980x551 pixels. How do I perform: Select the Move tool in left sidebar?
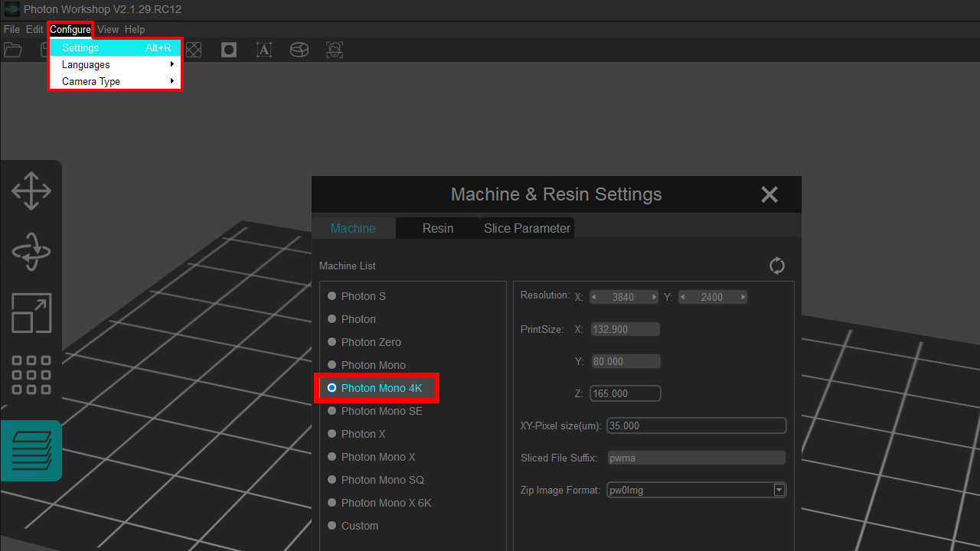(x=31, y=191)
